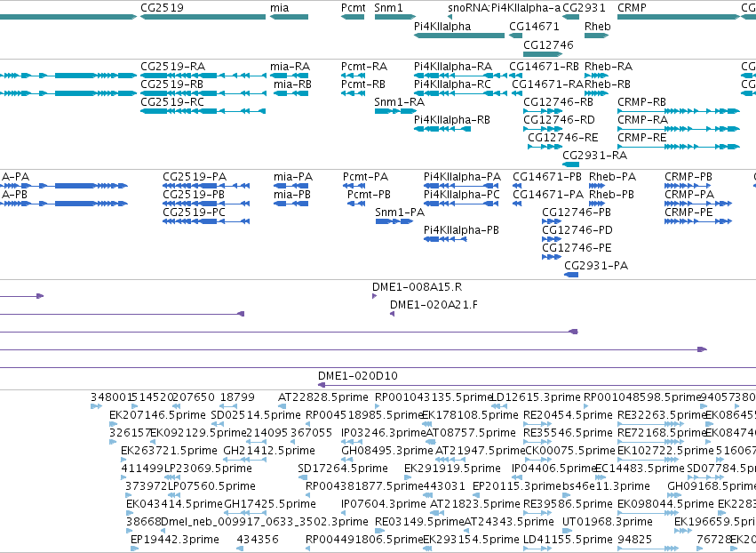Select the CG12746-PD protein label
This screenshot has width=756, height=553.
(x=577, y=230)
